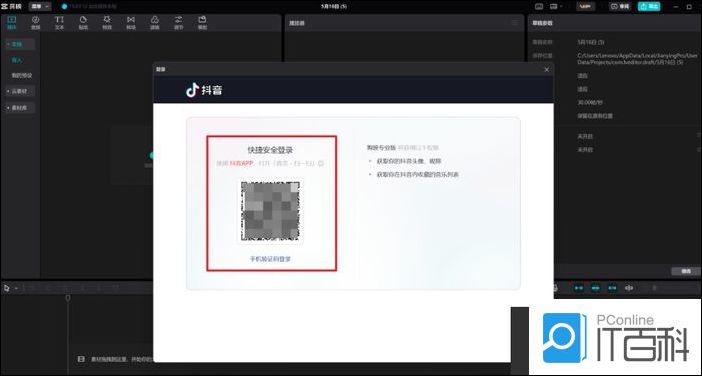Open the Adjustment (调节) tab icon
This screenshot has width=702, height=376.
pyautogui.click(x=179, y=22)
